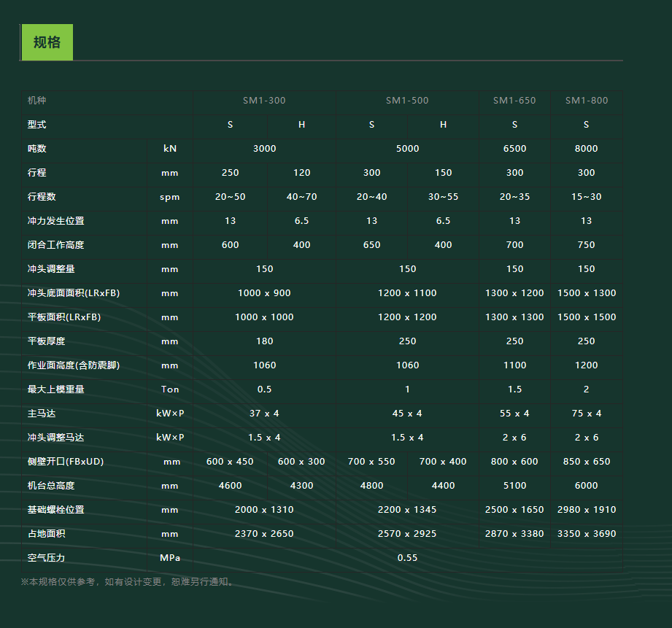The image size is (672, 628).
Task: Click the 2000 x 1310 bolt position cell
Action: pyautogui.click(x=264, y=510)
